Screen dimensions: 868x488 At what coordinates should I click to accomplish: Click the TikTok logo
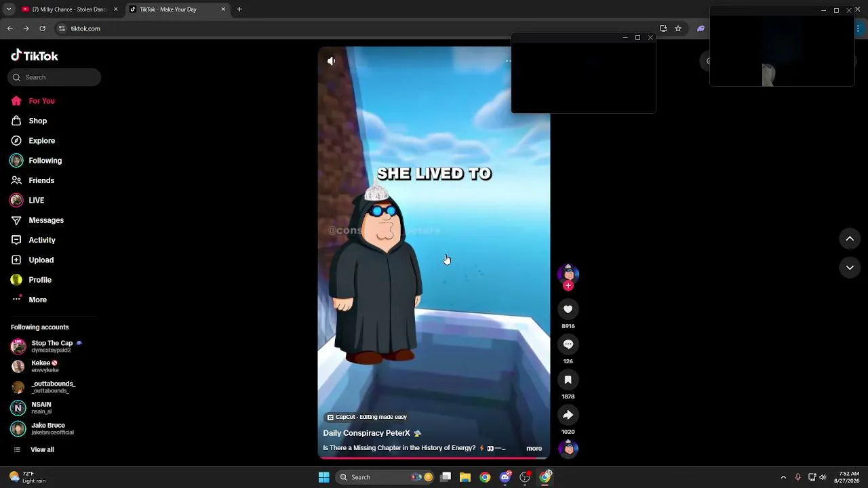pyautogui.click(x=35, y=56)
